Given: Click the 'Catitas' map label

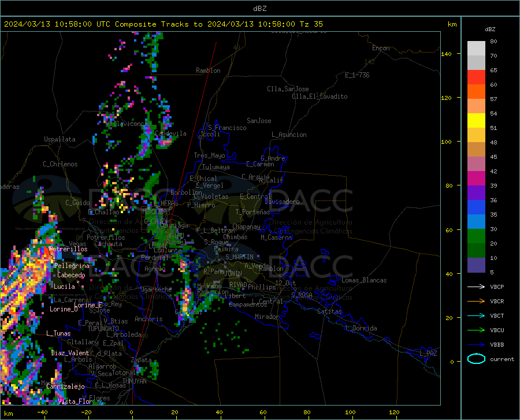Looking at the screenshot, I should (329, 311).
